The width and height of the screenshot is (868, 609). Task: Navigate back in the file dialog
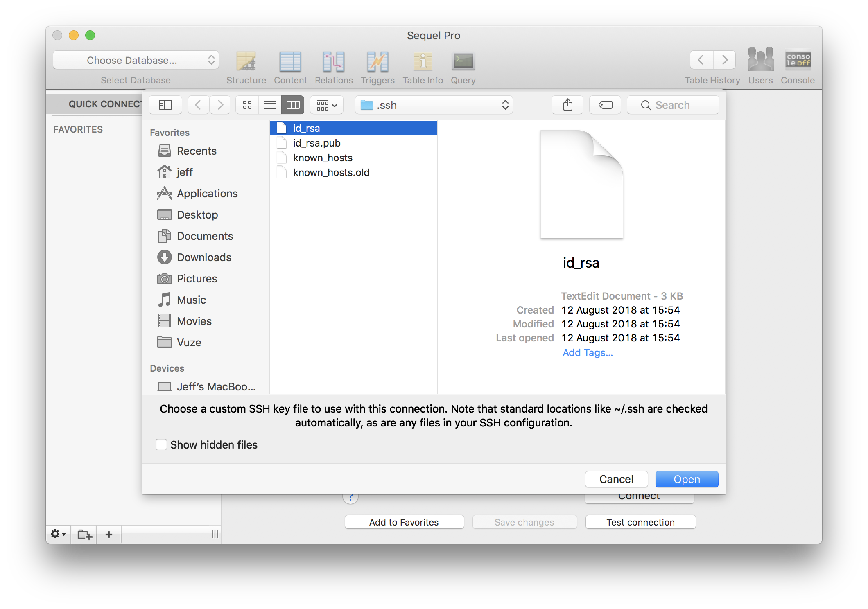point(199,105)
